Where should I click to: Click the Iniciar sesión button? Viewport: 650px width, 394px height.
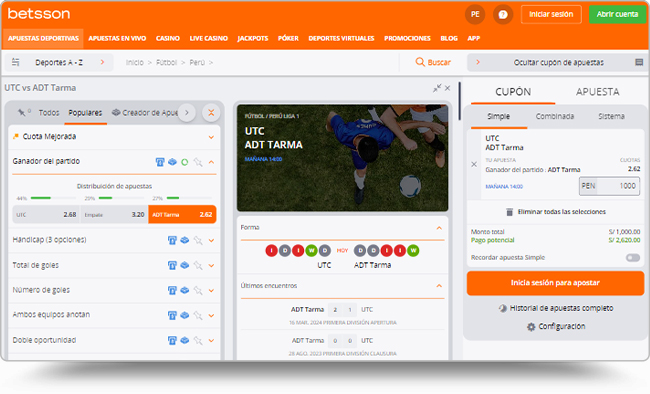click(x=551, y=14)
